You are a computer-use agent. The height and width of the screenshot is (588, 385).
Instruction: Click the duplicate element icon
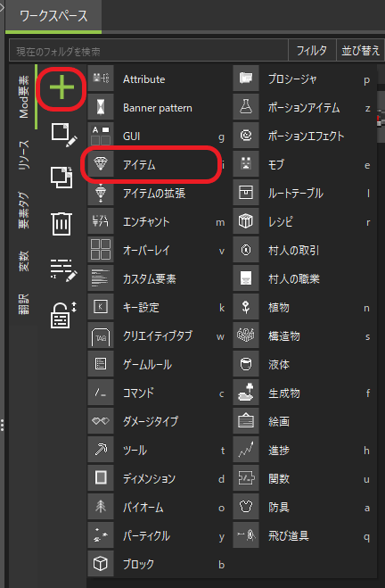pyautogui.click(x=62, y=178)
